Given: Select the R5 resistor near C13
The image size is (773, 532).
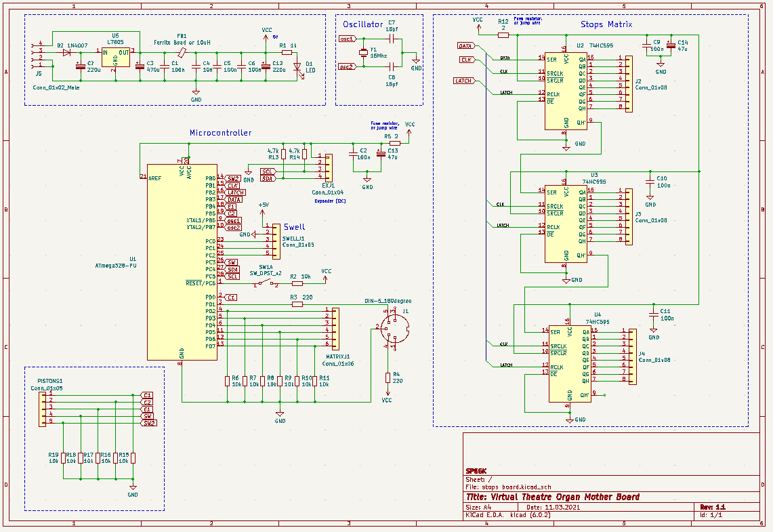Looking at the screenshot, I should click(394, 144).
